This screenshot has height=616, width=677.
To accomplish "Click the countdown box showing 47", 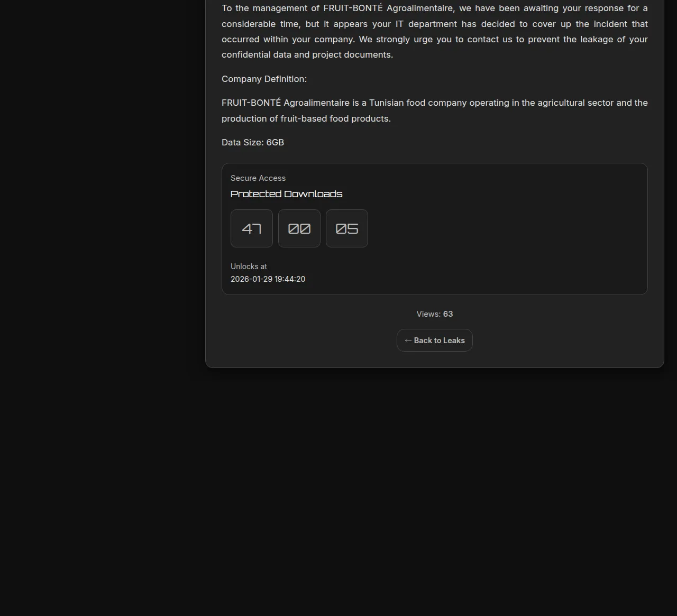I will (252, 228).
